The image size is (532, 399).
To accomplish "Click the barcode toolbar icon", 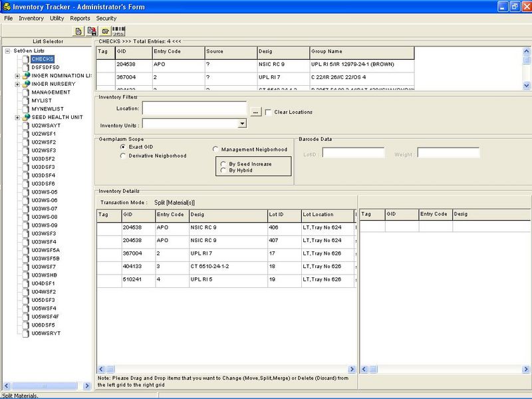I will tap(119, 31).
